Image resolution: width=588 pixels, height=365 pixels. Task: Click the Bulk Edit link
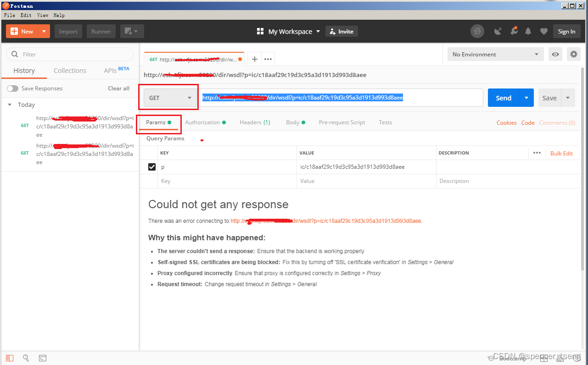coord(561,153)
